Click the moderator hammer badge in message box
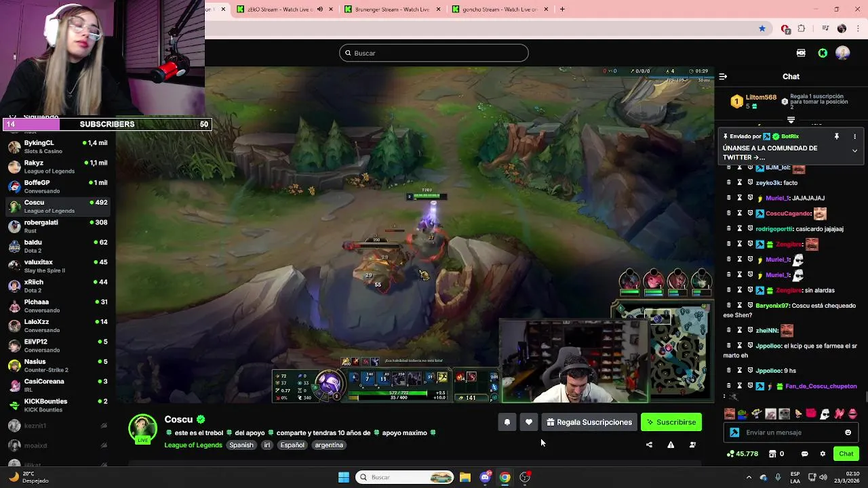The height and width of the screenshot is (488, 868). point(734,432)
